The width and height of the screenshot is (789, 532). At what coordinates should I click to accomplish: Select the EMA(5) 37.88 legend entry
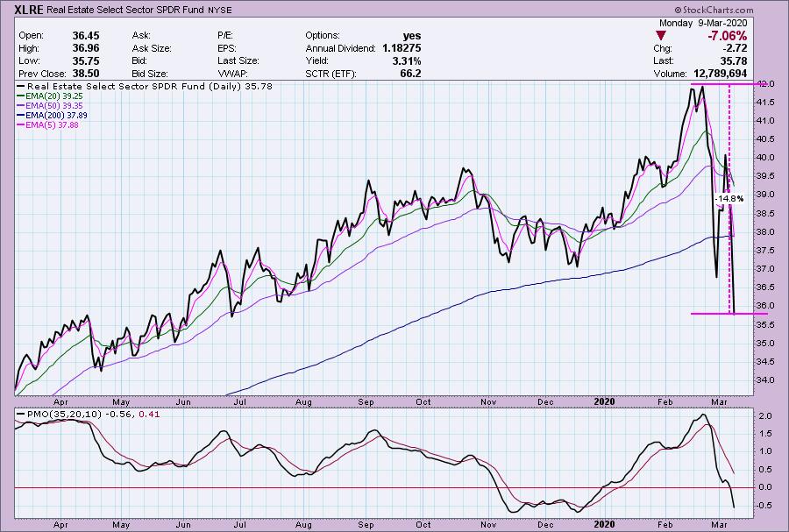[48, 124]
